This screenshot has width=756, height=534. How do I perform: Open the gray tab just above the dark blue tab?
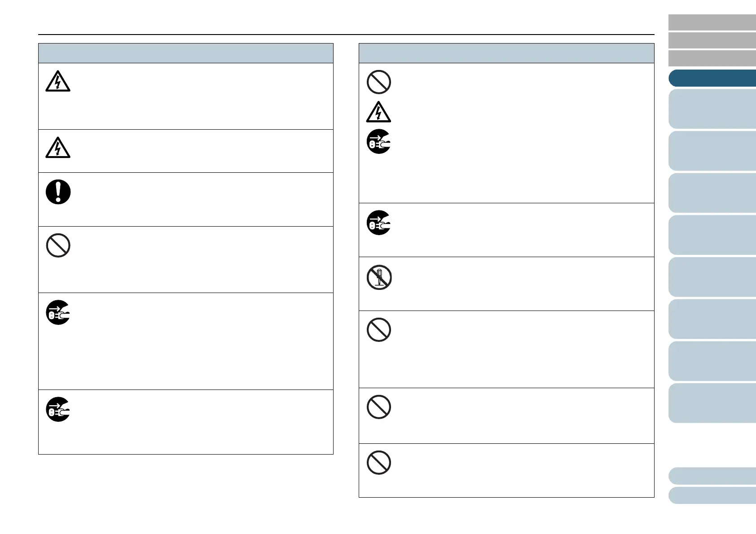point(712,58)
